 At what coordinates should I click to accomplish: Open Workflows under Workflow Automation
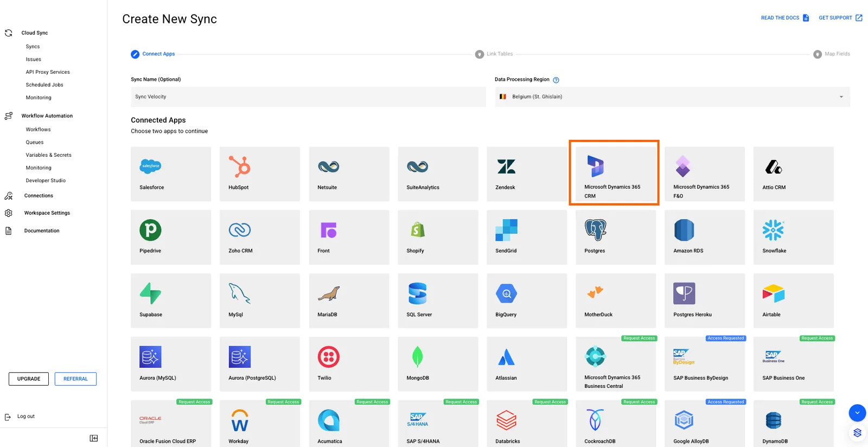pyautogui.click(x=38, y=130)
